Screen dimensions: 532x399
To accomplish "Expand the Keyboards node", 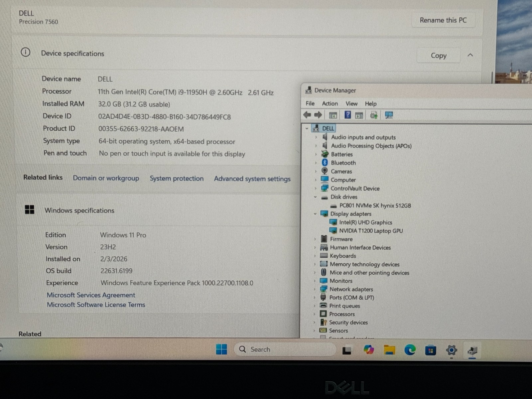I will [315, 256].
